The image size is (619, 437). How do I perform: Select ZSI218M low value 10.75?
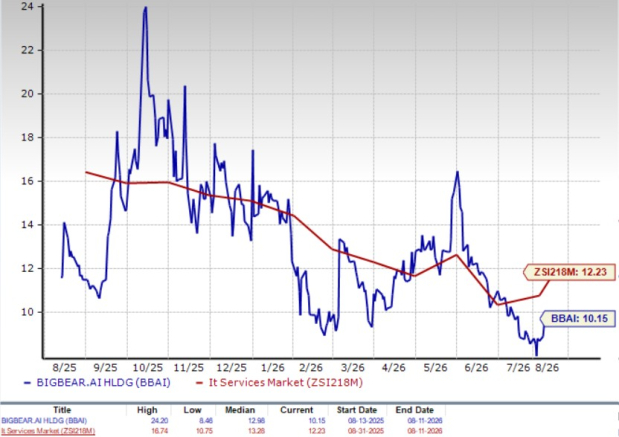tap(204, 431)
